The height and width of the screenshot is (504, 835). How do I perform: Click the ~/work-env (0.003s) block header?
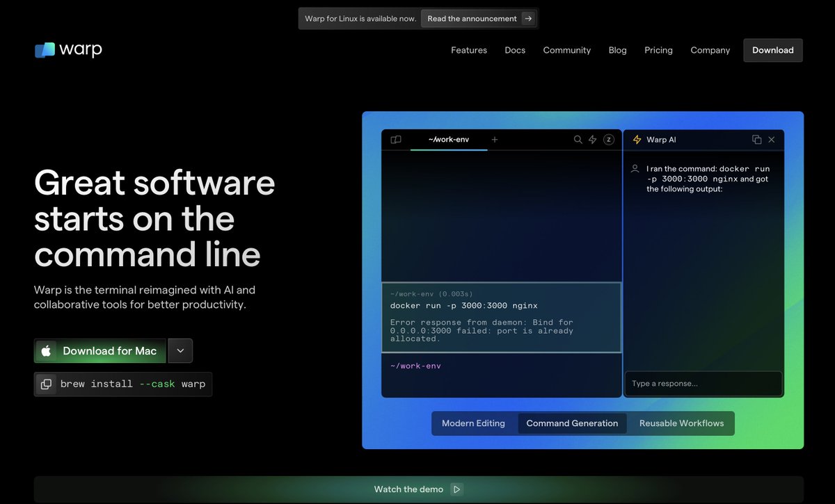(431, 294)
